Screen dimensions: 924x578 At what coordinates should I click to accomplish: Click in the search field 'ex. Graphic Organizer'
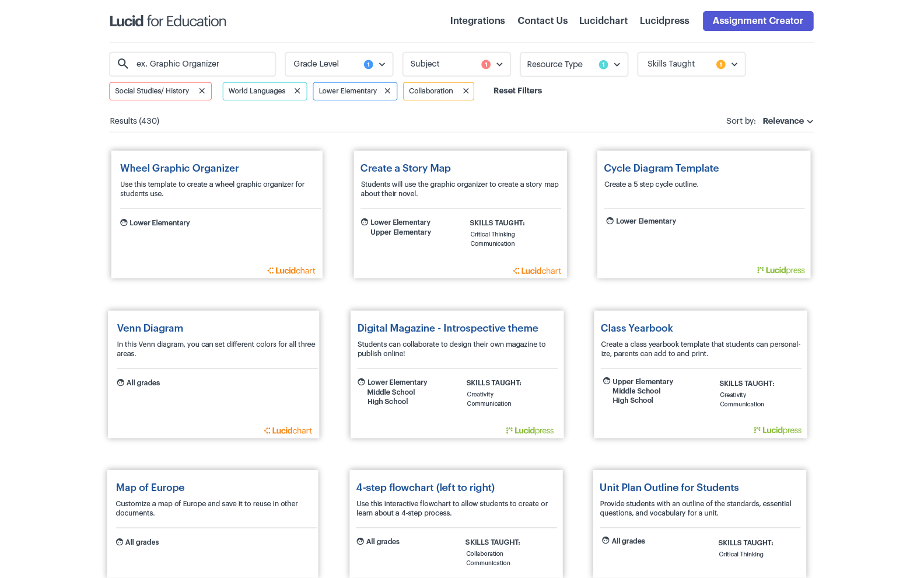192,64
